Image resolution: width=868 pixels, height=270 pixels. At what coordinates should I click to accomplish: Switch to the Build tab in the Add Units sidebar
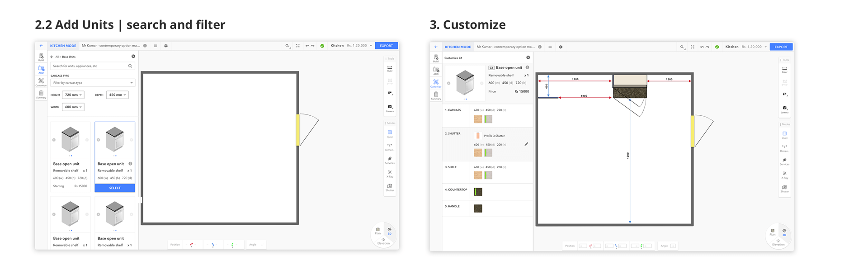[x=41, y=57]
